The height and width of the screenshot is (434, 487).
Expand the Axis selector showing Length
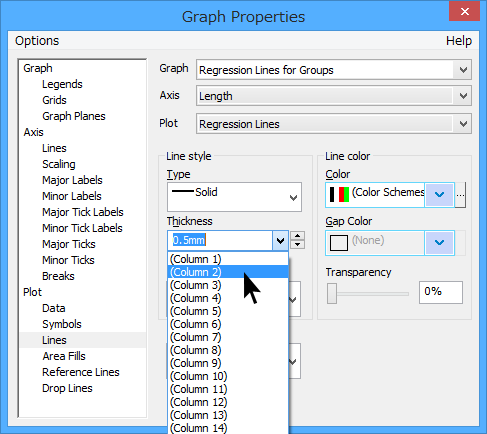[x=463, y=96]
